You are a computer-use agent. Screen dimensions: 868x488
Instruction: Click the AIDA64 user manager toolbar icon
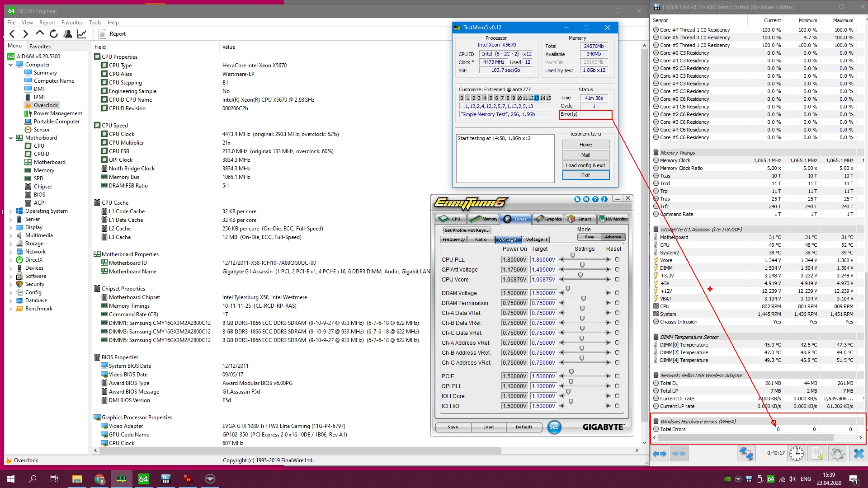(68, 34)
